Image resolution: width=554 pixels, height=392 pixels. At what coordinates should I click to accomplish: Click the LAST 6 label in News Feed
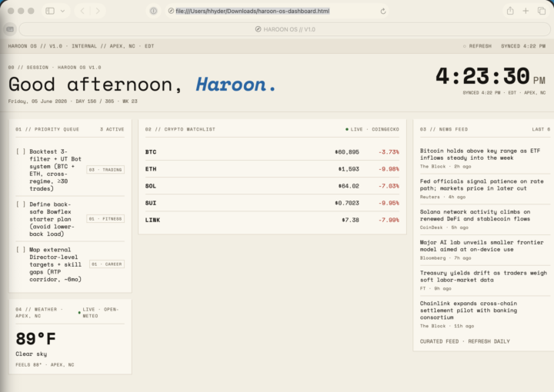(541, 129)
